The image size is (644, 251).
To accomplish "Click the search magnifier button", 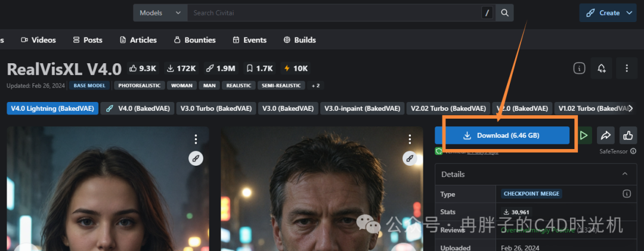I will click(x=505, y=13).
